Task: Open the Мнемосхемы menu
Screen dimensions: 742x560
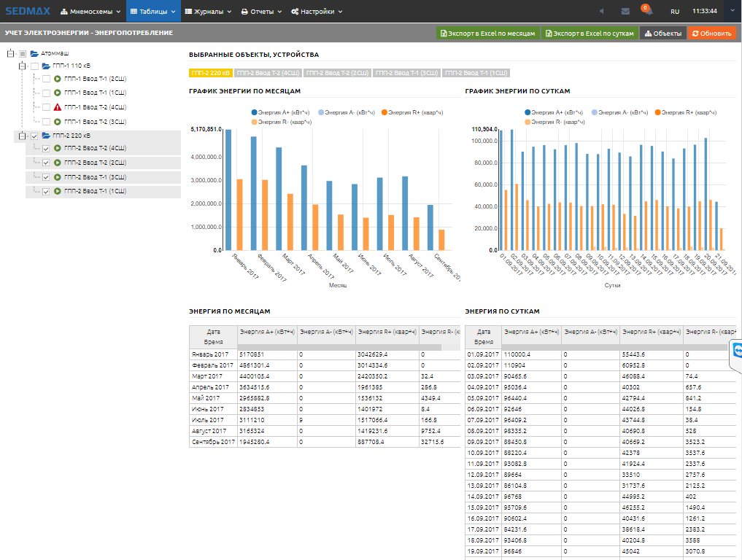Action: coord(90,12)
